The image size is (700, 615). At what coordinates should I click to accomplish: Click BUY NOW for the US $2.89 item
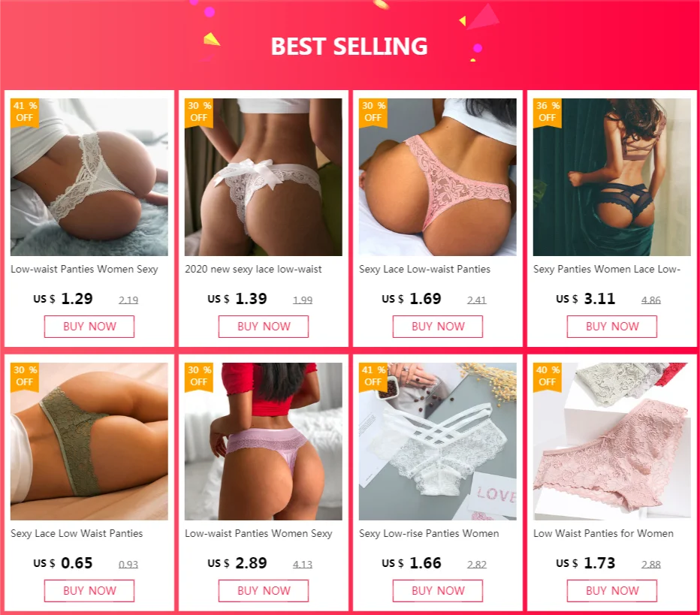click(x=264, y=591)
